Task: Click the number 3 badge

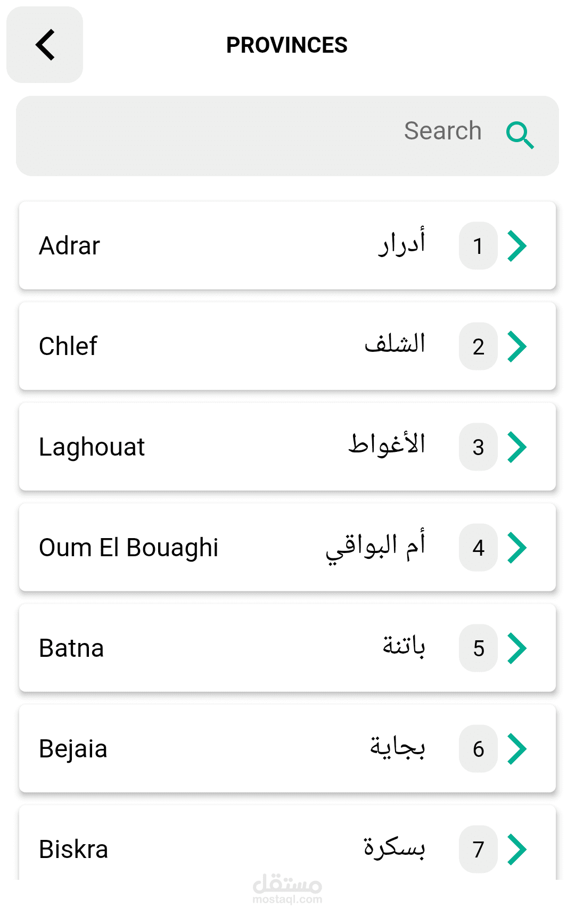Action: (478, 447)
